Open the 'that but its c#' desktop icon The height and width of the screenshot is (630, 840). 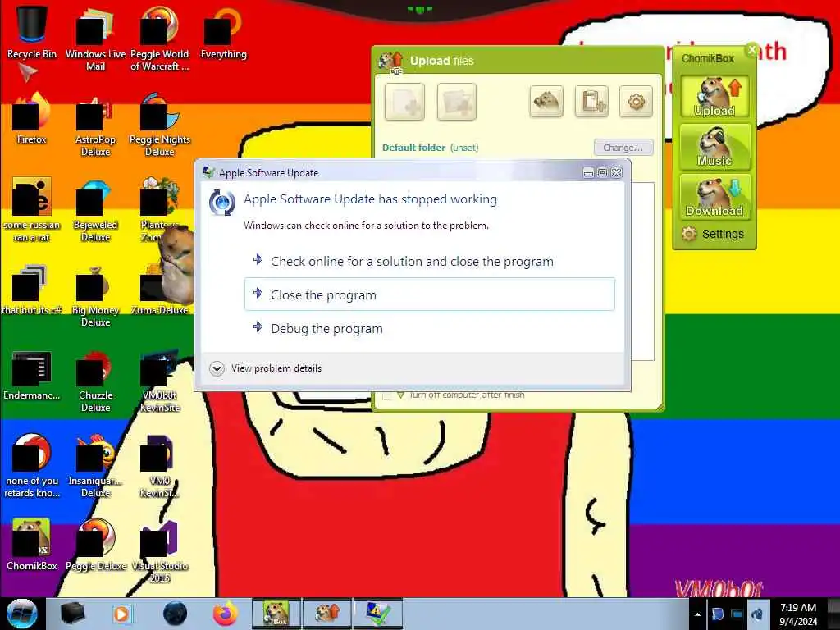(x=32, y=290)
